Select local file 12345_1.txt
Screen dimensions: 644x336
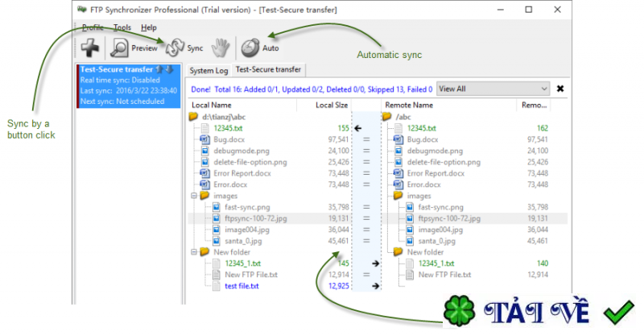pos(242,263)
